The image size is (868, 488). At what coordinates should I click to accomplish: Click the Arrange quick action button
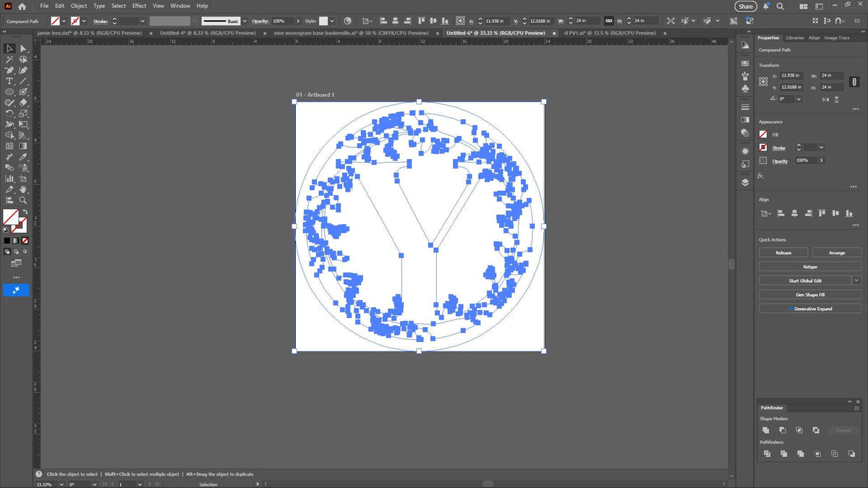pyautogui.click(x=837, y=252)
